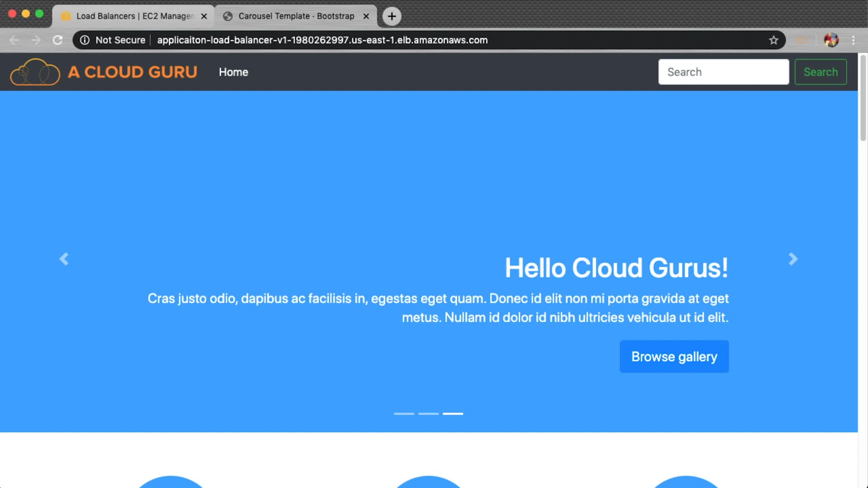The image size is (868, 488).
Task: Click the A Cloud Guru cloud logo
Action: 35,72
